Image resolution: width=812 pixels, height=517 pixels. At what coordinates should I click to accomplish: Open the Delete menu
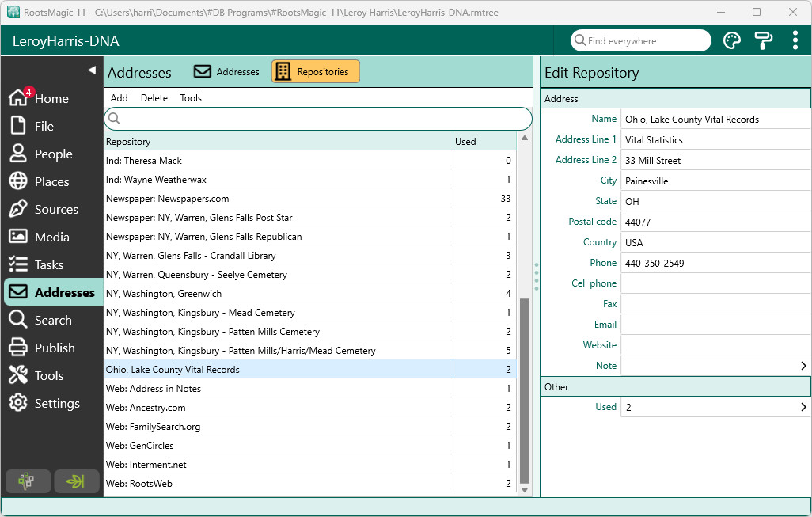pos(154,98)
